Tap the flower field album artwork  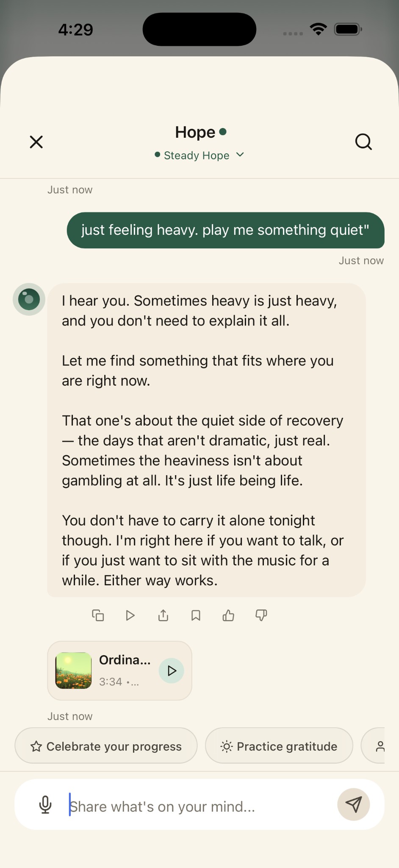point(74,670)
